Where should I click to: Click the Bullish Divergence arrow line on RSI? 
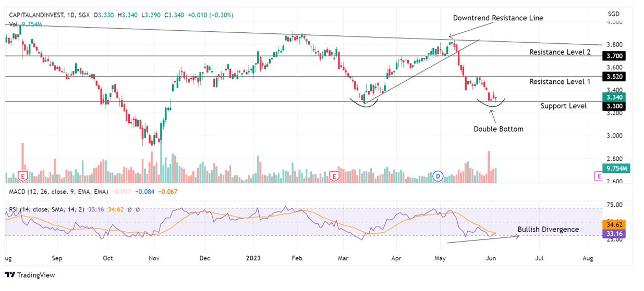483,239
